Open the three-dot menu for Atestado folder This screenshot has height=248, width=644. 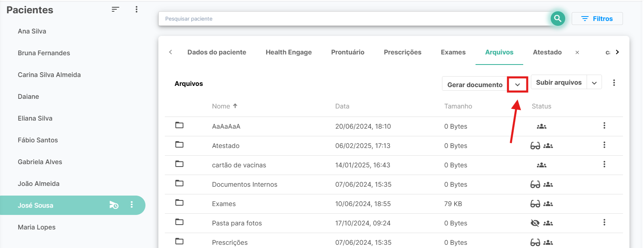604,145
